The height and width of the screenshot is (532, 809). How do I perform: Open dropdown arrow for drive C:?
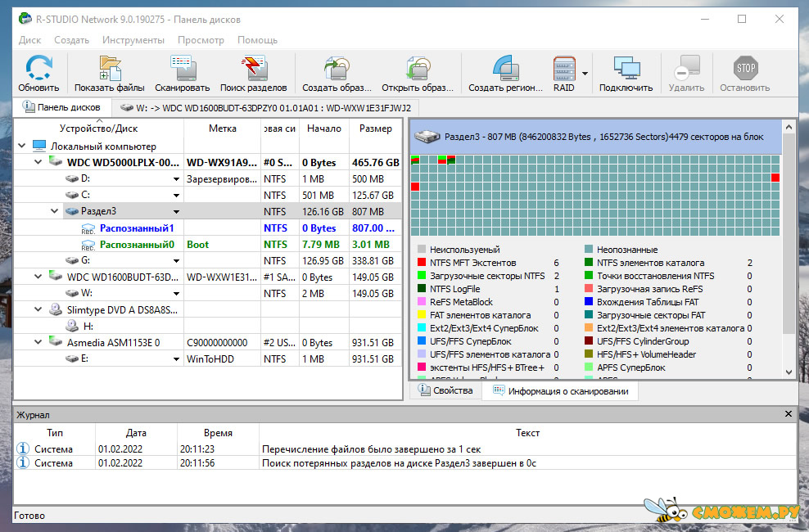click(176, 196)
